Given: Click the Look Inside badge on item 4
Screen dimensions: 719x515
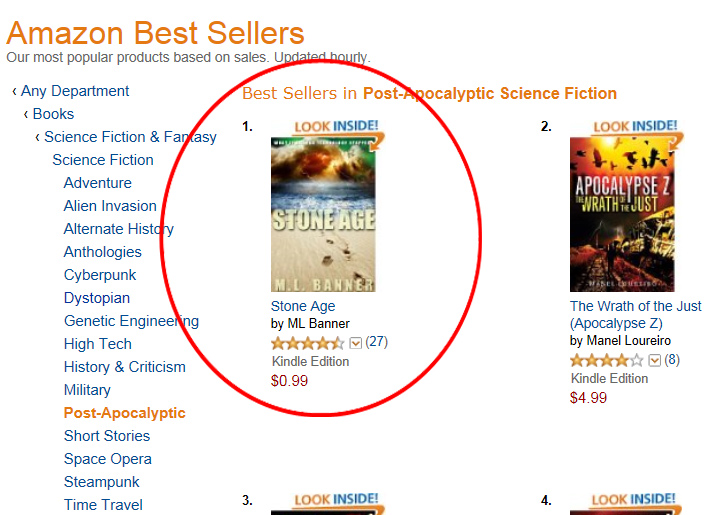Looking at the screenshot, I should pyautogui.click(x=635, y=500).
